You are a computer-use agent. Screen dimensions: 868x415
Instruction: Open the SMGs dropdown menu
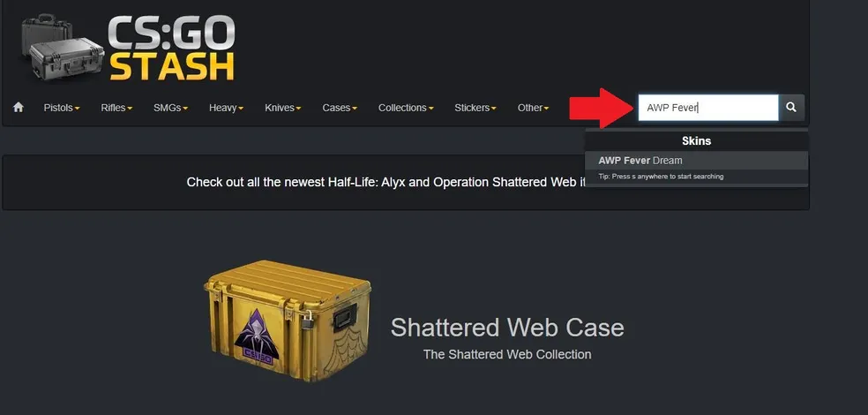[x=170, y=108]
